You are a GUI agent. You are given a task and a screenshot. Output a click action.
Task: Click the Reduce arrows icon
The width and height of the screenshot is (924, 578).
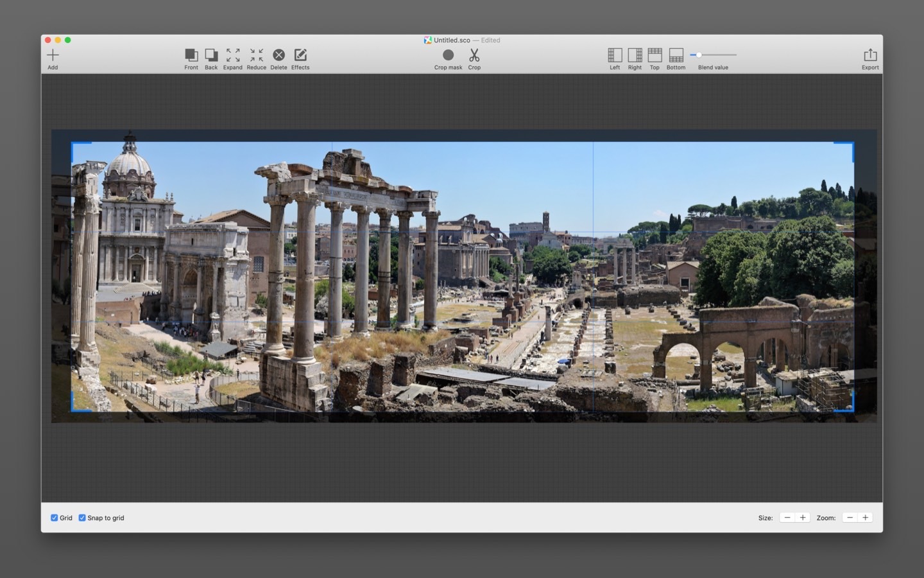(x=256, y=55)
